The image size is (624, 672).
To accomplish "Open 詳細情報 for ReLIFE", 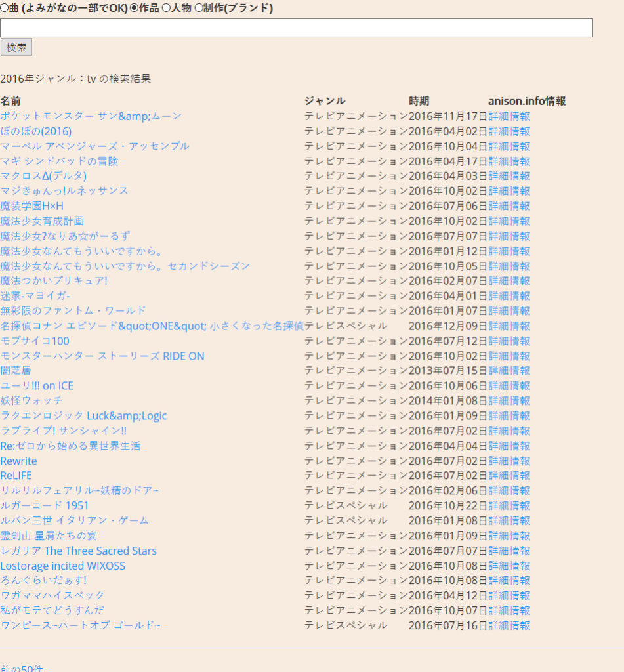I will [509, 475].
